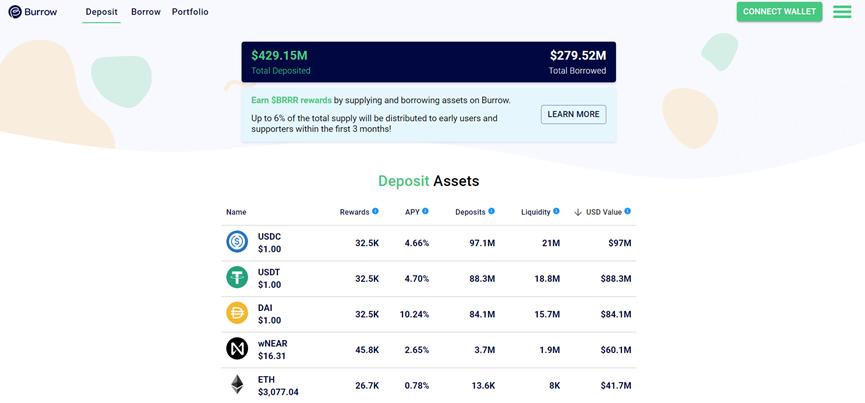865x403 pixels.
Task: Click the wNEAR token icon
Action: 237,349
